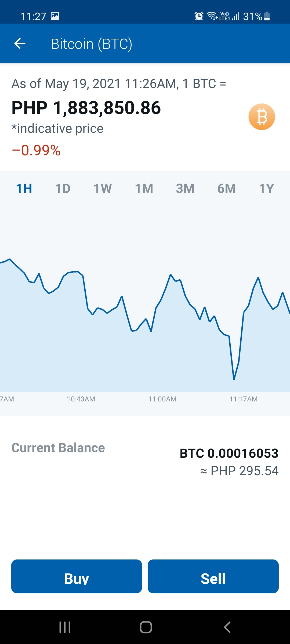Tap the battery indicator icon

click(x=267, y=16)
